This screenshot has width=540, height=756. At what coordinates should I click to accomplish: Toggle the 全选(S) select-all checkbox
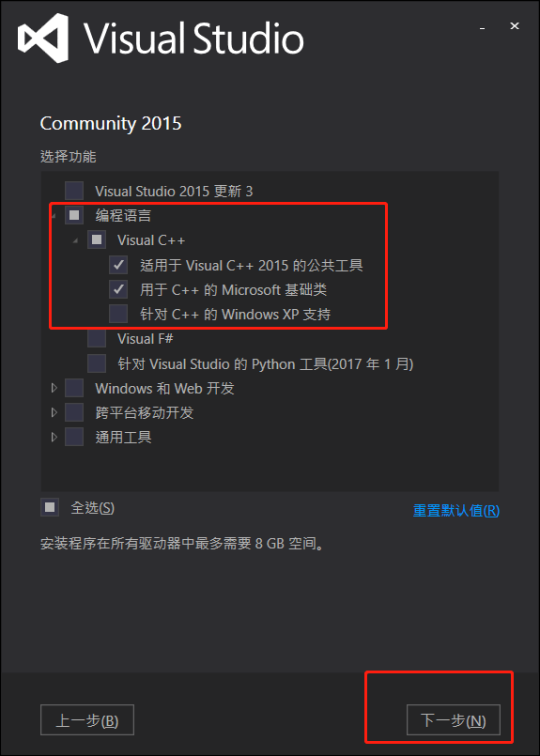[x=50, y=507]
